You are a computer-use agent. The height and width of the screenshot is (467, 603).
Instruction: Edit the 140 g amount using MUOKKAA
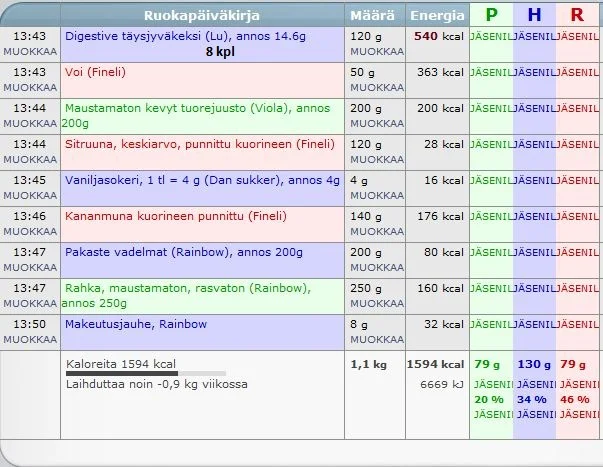pyautogui.click(x=376, y=230)
